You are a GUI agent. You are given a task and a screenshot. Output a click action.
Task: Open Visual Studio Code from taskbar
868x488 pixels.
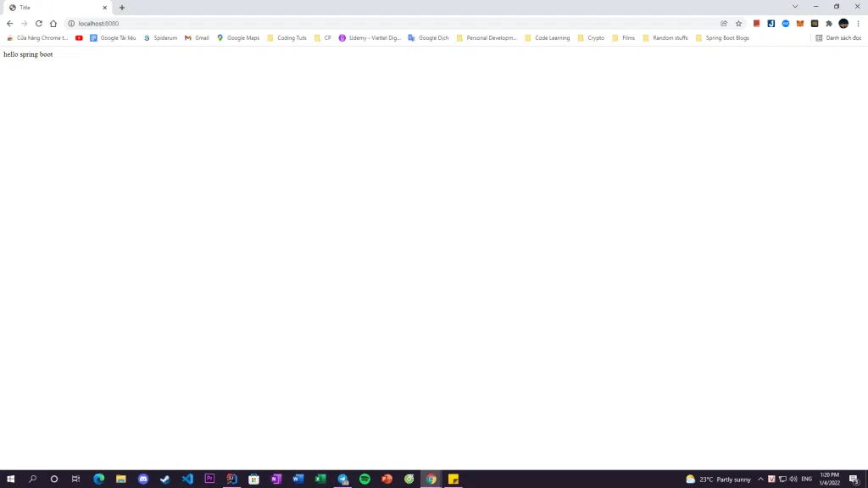(x=187, y=480)
